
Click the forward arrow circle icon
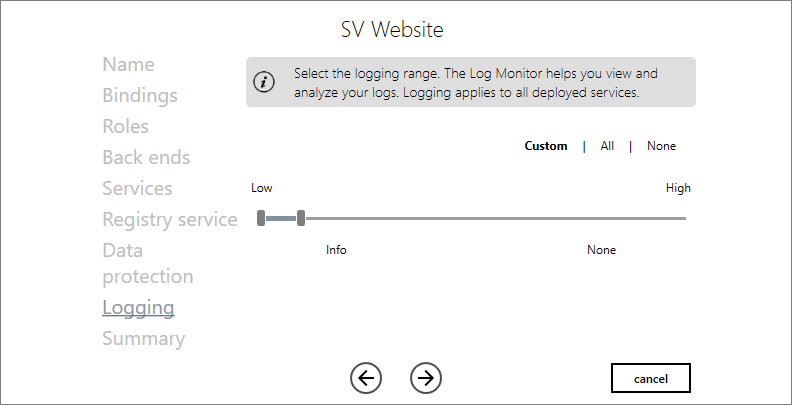point(426,377)
